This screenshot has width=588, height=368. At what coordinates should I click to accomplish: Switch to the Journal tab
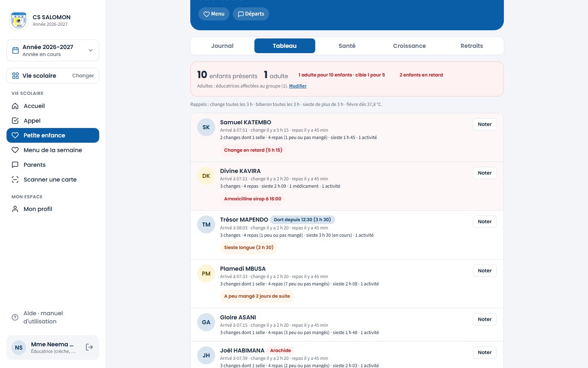click(x=222, y=46)
